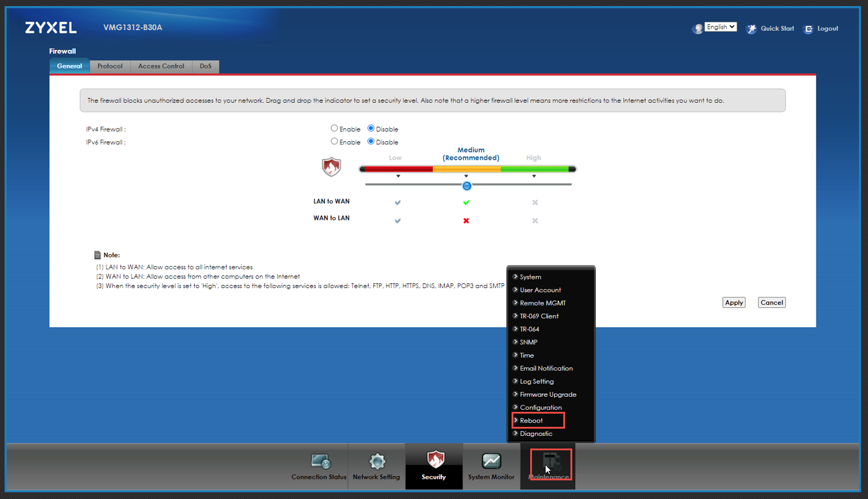
Task: Enable the IPv6 Firewall radio button
Action: click(334, 141)
